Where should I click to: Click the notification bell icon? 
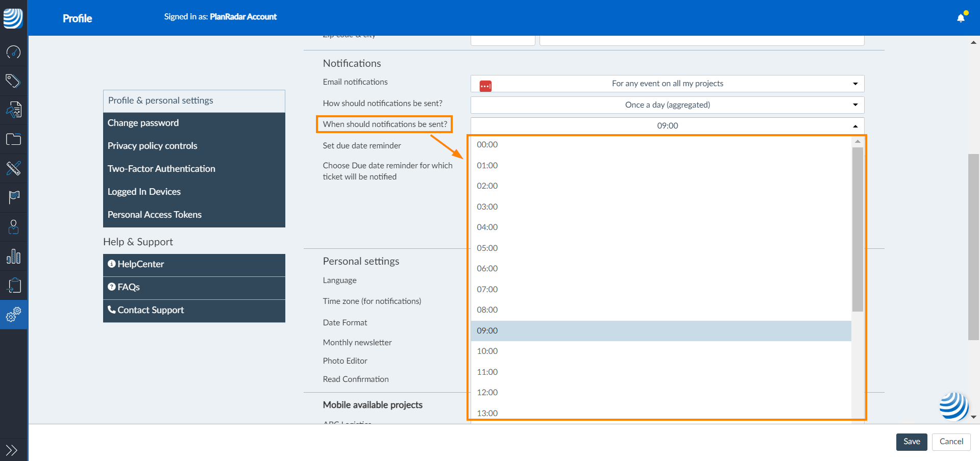[x=961, y=18]
